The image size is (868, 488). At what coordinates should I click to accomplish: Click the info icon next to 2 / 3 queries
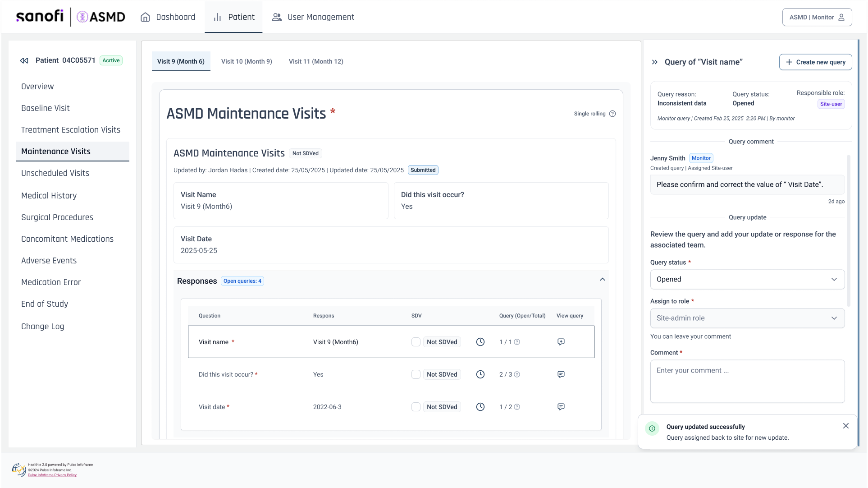coord(517,374)
